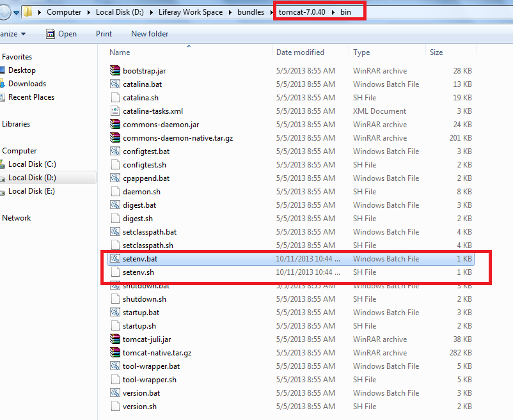This screenshot has height=420, width=513.
Task: Click the digest.bat batch file icon
Action: point(115,205)
